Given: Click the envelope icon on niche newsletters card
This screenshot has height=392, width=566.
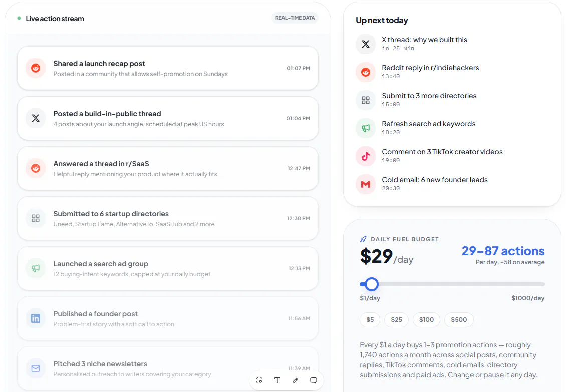Looking at the screenshot, I should coord(36,368).
